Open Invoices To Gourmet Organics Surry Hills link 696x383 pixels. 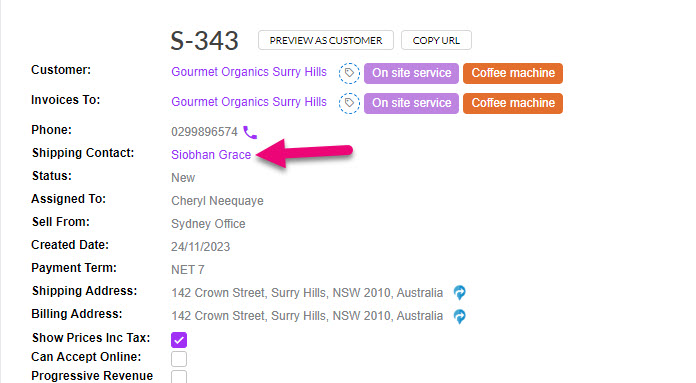point(249,102)
